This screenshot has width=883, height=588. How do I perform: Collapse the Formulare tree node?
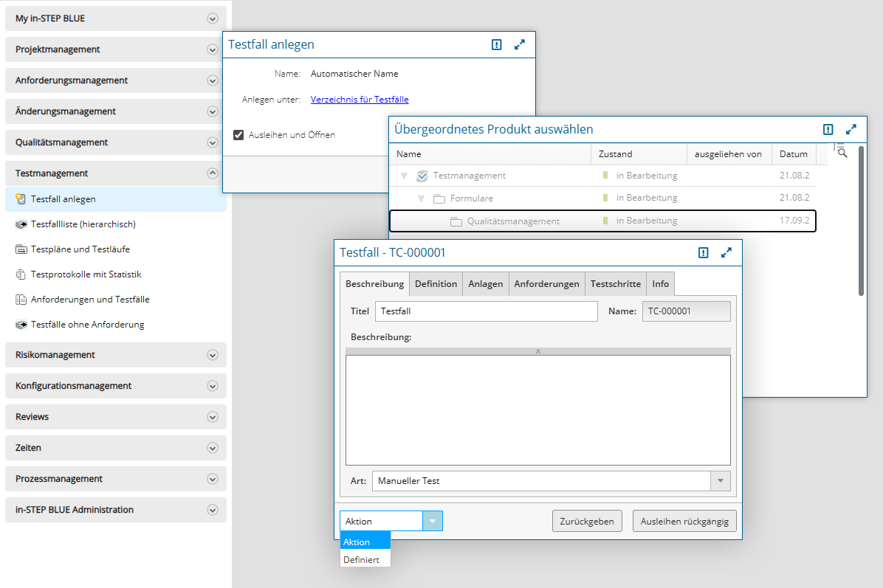(x=421, y=199)
